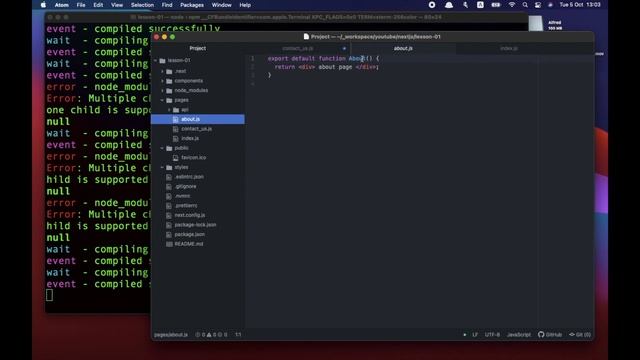Open Control Center
The height and width of the screenshot is (360, 640).
[x=538, y=5]
